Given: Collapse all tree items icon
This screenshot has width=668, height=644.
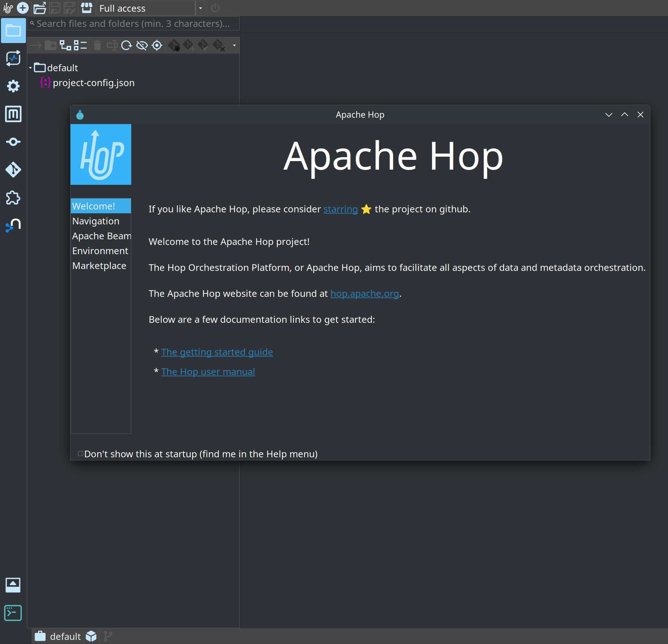Looking at the screenshot, I should coord(80,45).
